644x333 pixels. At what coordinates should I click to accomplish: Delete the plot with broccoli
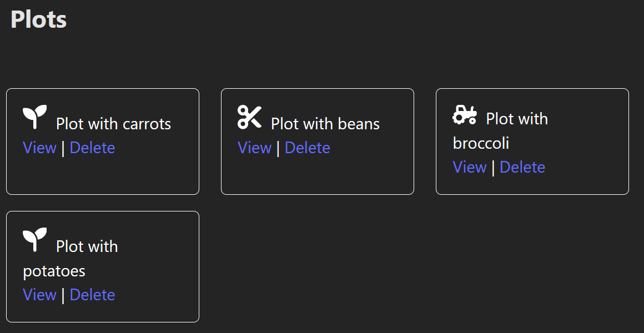pyautogui.click(x=522, y=167)
